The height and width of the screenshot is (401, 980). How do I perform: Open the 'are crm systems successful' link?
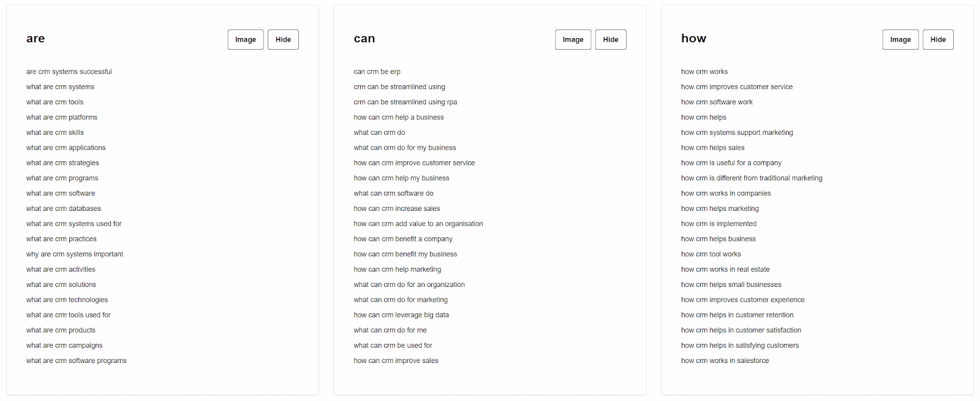point(69,72)
